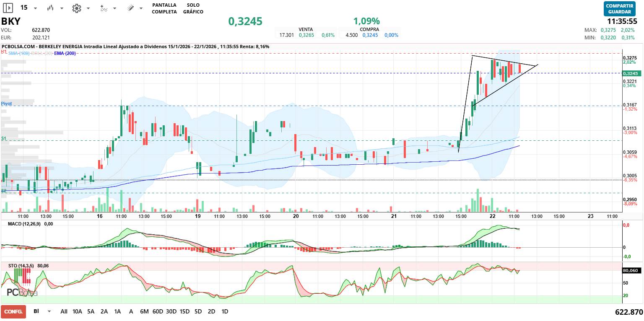
Task: Open the gear settings icon
Action: coord(76,8)
